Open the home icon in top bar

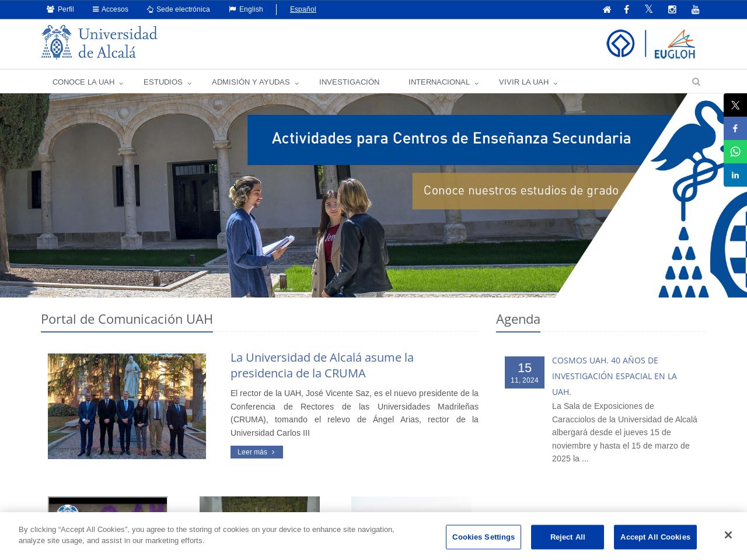point(607,9)
